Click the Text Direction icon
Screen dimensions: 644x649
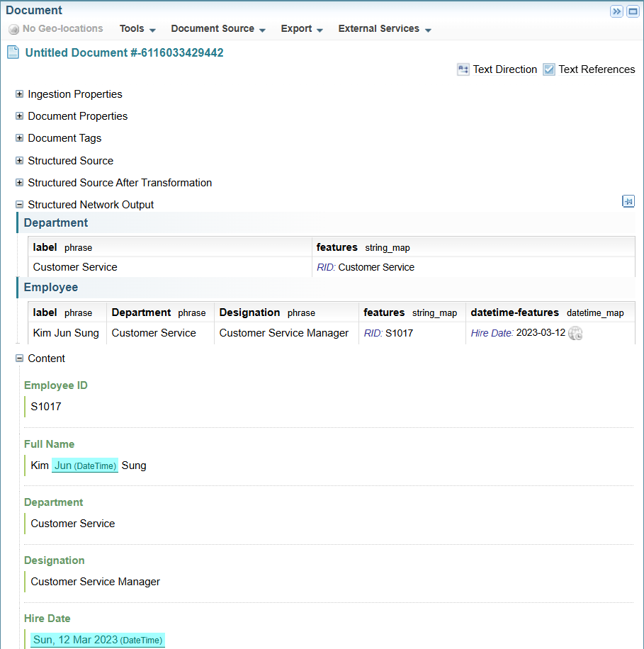463,69
